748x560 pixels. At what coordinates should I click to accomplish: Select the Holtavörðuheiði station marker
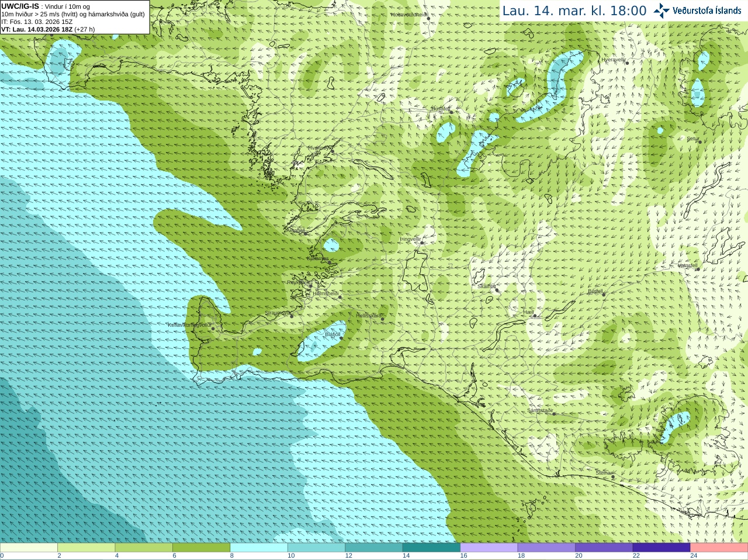(x=428, y=18)
